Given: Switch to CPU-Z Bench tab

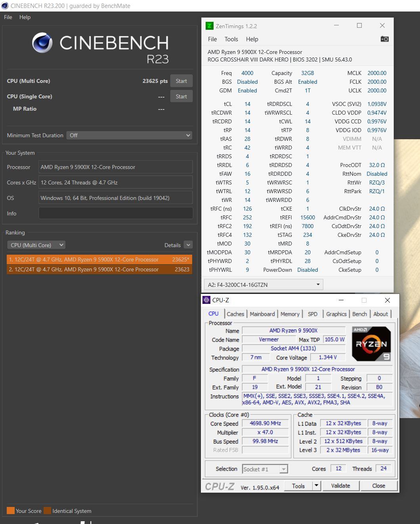Looking at the screenshot, I should [360, 314].
